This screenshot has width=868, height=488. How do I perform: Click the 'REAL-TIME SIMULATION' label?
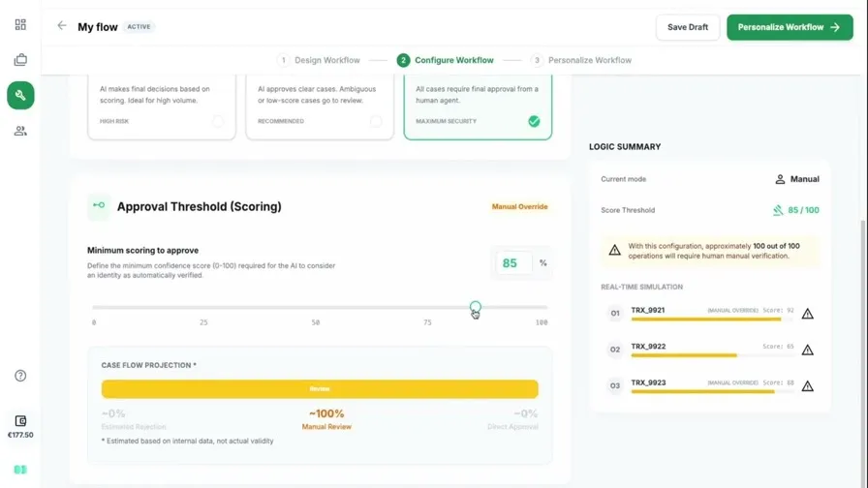click(x=641, y=287)
